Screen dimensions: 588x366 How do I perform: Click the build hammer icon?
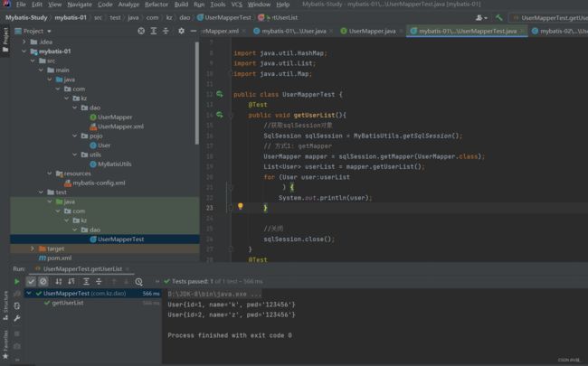[x=498, y=17]
